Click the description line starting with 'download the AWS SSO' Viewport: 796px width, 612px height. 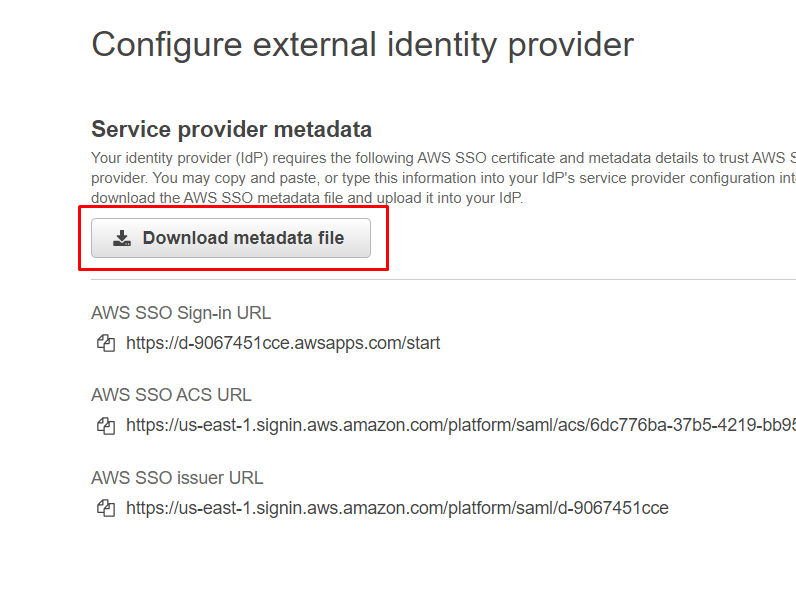pyautogui.click(x=307, y=197)
